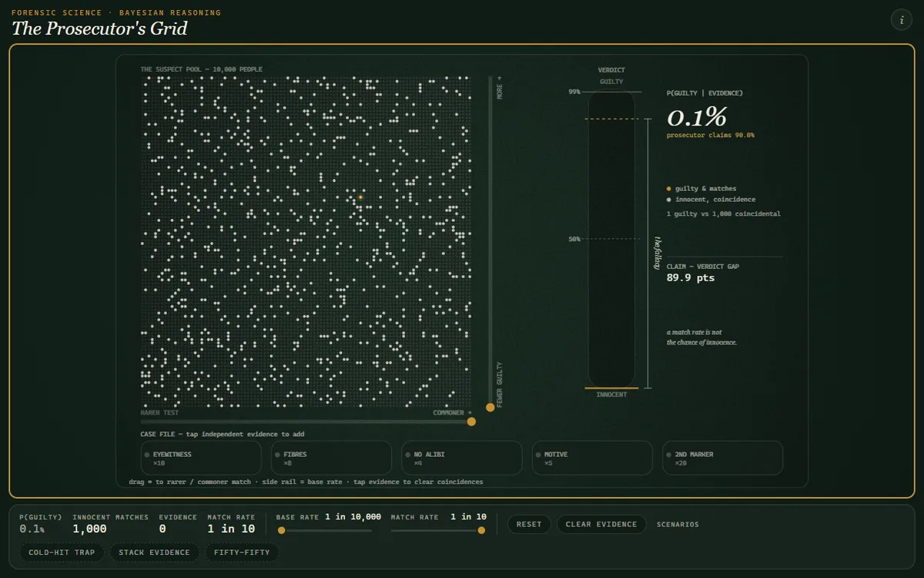Click the Base Rate slider handle
The height and width of the screenshot is (578, 924).
coord(281,530)
